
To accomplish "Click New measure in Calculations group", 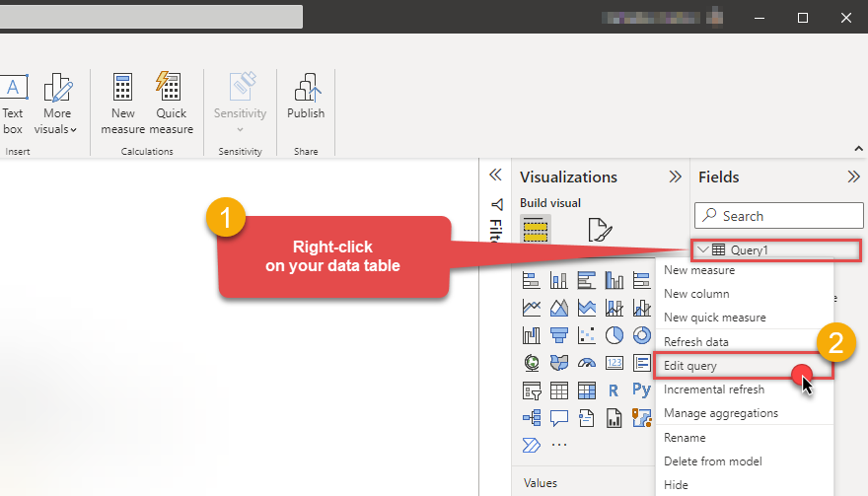I will point(123,104).
